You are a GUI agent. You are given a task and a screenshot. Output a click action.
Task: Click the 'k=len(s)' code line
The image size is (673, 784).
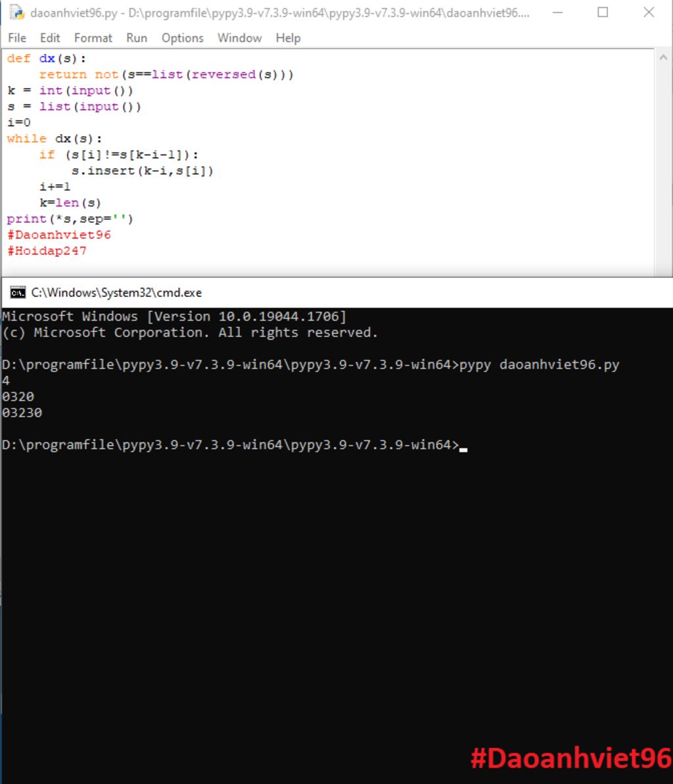70,202
